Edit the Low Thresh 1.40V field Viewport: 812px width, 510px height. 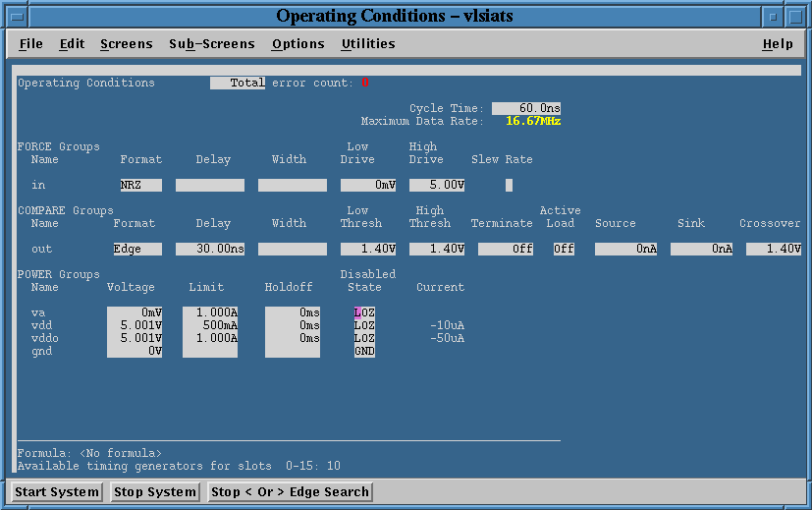[368, 249]
